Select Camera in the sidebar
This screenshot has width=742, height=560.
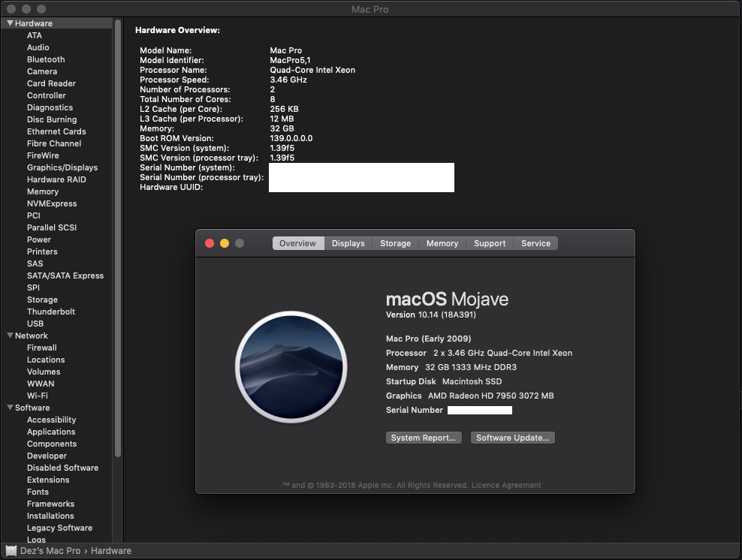(42, 71)
